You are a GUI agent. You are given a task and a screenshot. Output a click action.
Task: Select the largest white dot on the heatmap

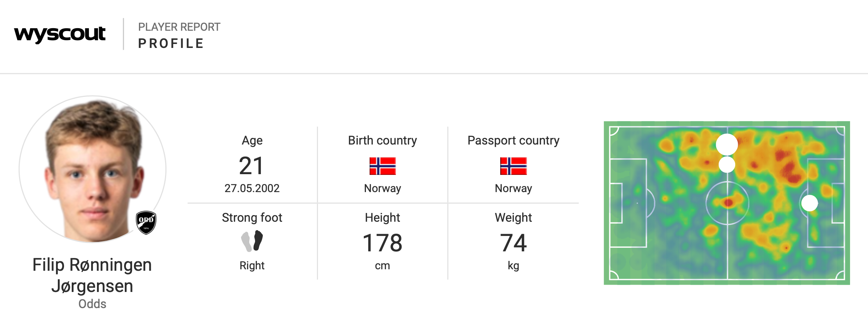pyautogui.click(x=727, y=145)
